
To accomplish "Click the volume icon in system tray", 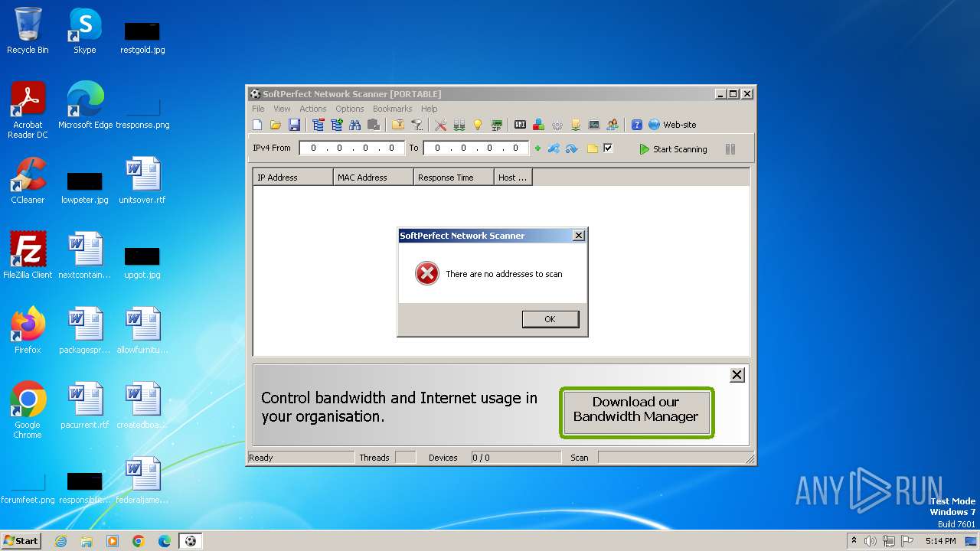I will coord(871,541).
